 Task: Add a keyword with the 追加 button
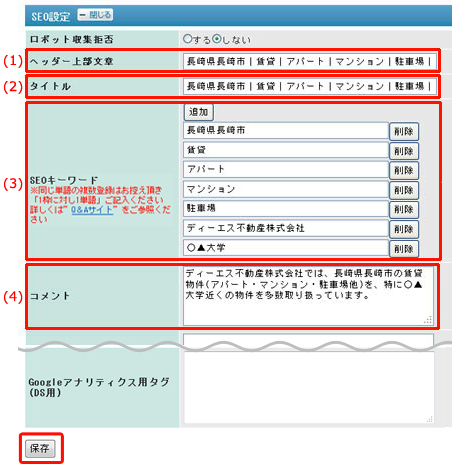click(199, 112)
